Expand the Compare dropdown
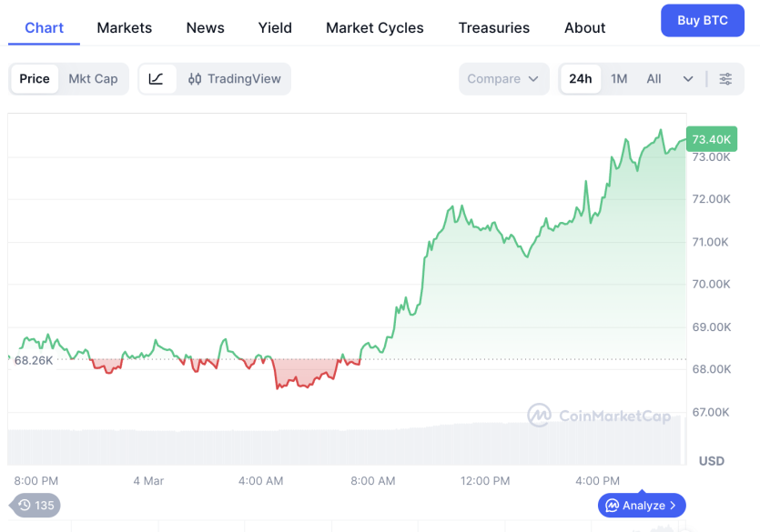The width and height of the screenshot is (760, 532). (x=503, y=79)
